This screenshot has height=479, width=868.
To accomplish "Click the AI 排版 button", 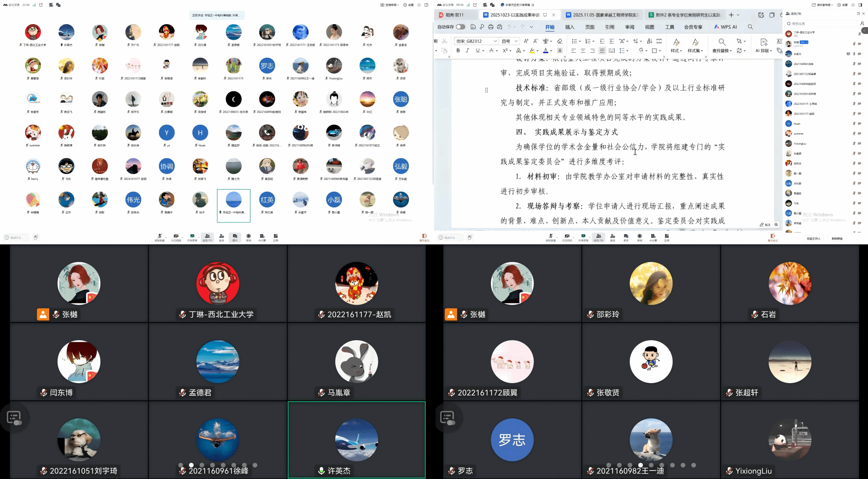I will pos(764,50).
